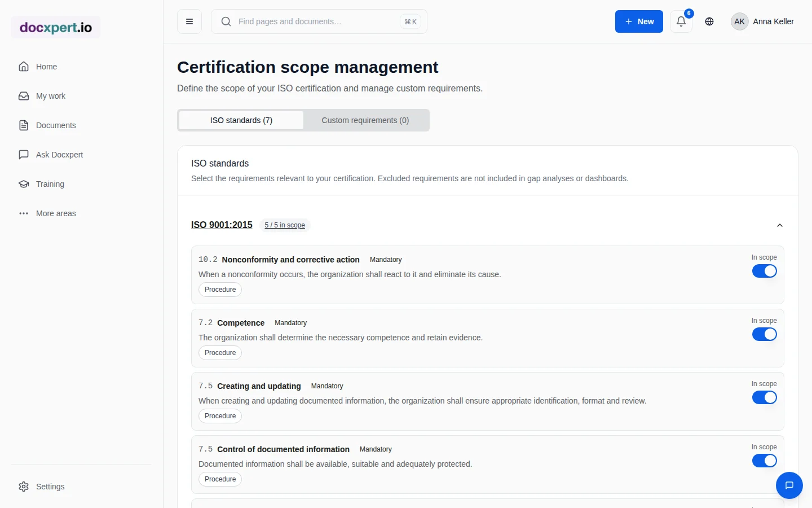Click Mandatory label beside Competence

(290, 323)
